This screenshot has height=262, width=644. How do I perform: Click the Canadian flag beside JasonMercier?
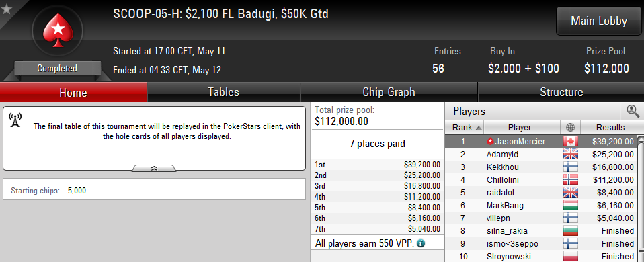(x=571, y=142)
